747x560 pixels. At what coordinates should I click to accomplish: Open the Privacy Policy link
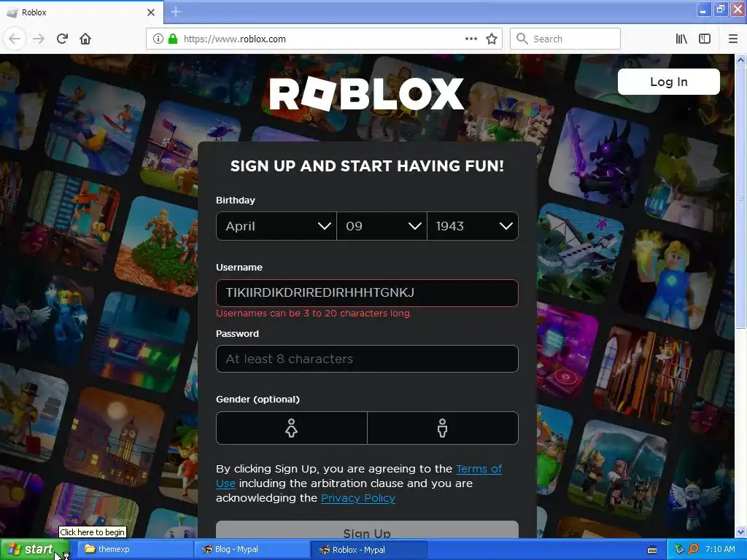click(x=357, y=498)
